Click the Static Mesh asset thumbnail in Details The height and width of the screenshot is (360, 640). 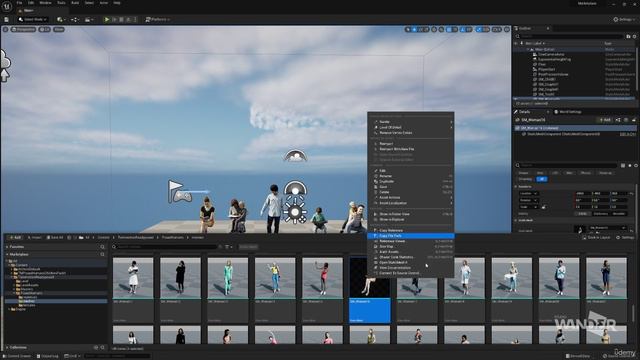tap(580, 229)
